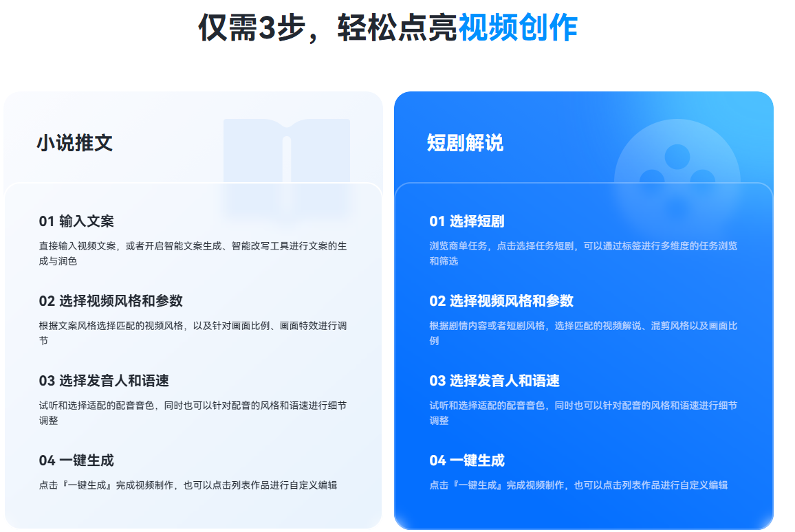795x532 pixels.
Task: Click the 一键生成 description in 短剧解说 card
Action: (x=578, y=485)
